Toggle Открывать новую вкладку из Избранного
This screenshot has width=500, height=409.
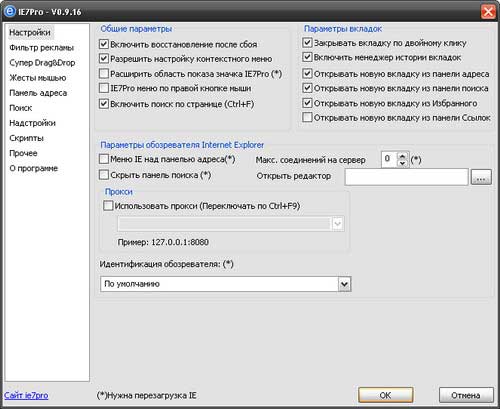307,103
